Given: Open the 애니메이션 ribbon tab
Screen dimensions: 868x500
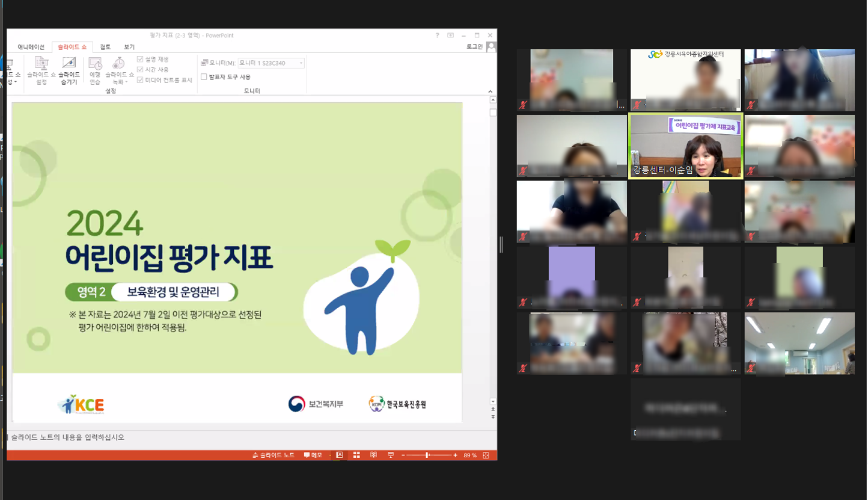Looking at the screenshot, I should coord(31,47).
